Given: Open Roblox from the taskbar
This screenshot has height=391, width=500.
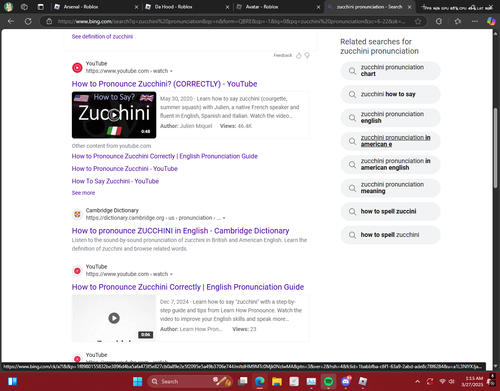Looking at the screenshot, I should (363, 381).
